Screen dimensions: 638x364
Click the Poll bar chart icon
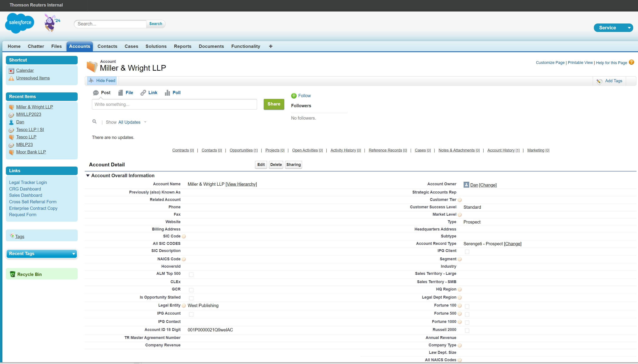167,93
